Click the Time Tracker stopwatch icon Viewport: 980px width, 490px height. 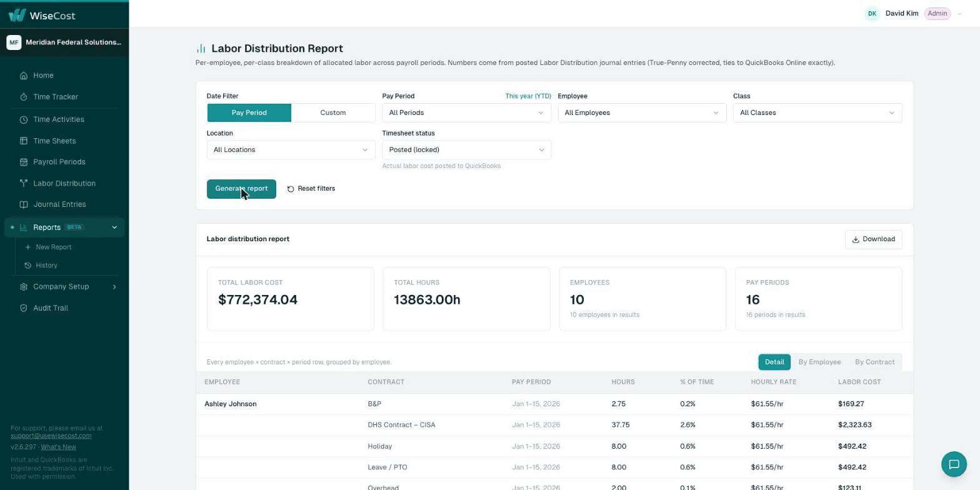24,97
